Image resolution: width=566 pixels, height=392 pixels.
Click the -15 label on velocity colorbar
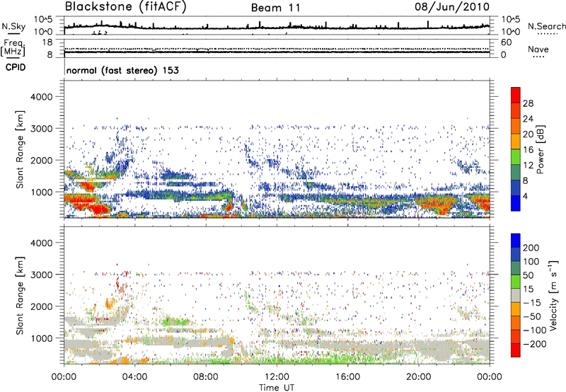[x=532, y=303]
